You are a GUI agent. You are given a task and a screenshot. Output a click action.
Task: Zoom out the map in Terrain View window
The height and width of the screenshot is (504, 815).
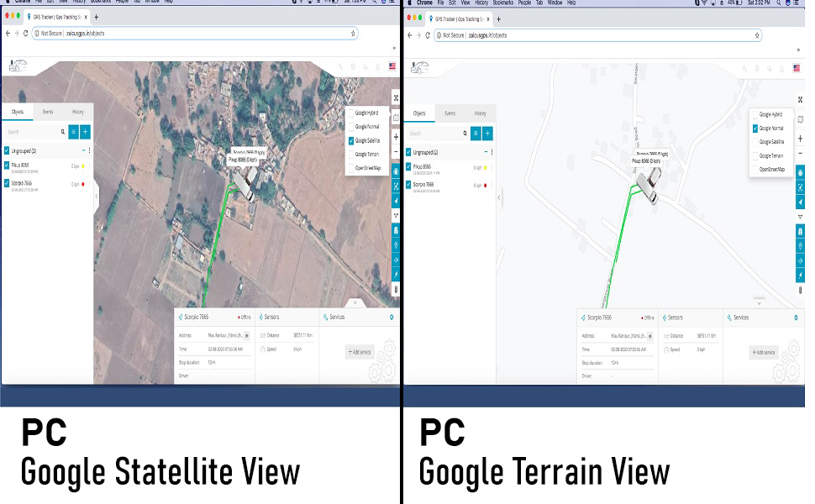(800, 153)
